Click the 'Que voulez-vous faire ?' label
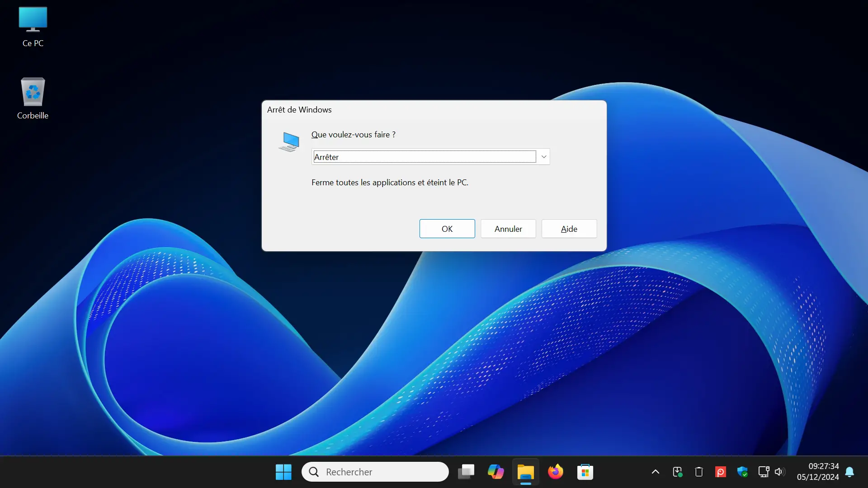The image size is (868, 488). tap(354, 135)
